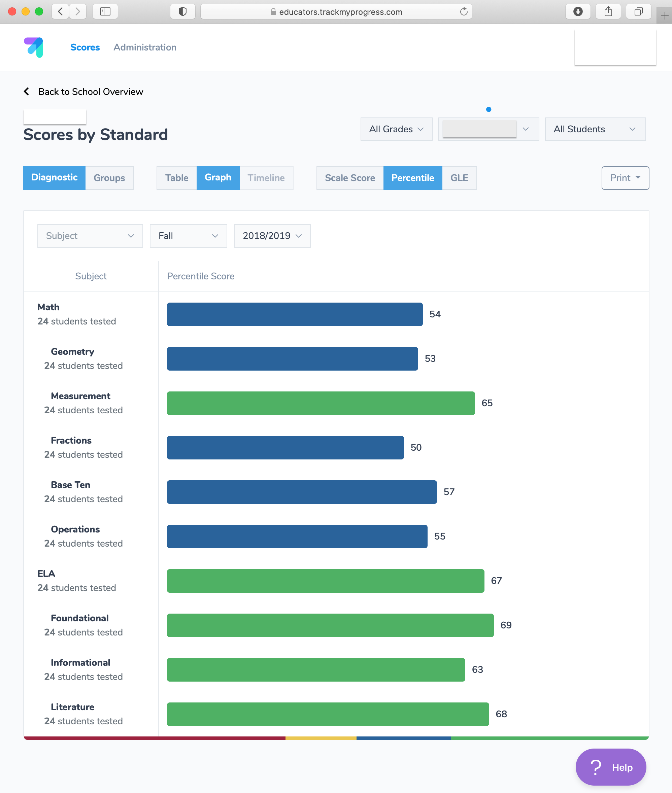Open the Administration nav tab

point(145,47)
